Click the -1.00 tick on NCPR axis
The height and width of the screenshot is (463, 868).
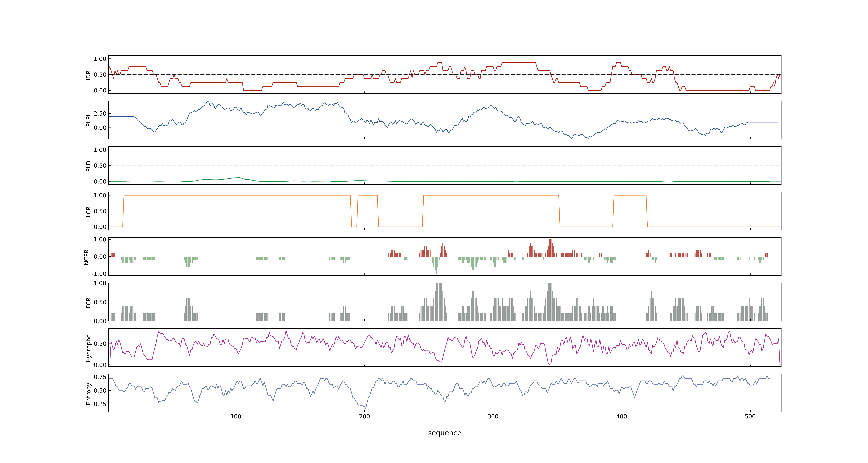pos(99,274)
